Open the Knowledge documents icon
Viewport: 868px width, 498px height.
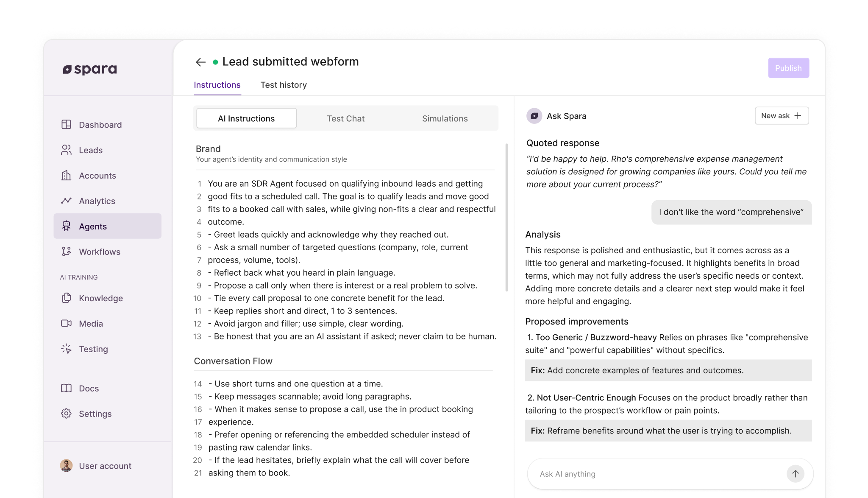point(66,298)
